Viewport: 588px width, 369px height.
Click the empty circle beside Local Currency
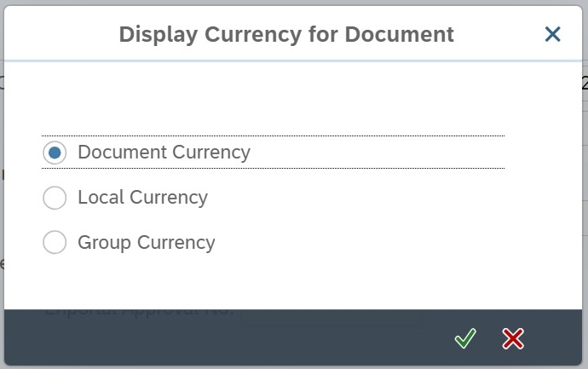[55, 198]
